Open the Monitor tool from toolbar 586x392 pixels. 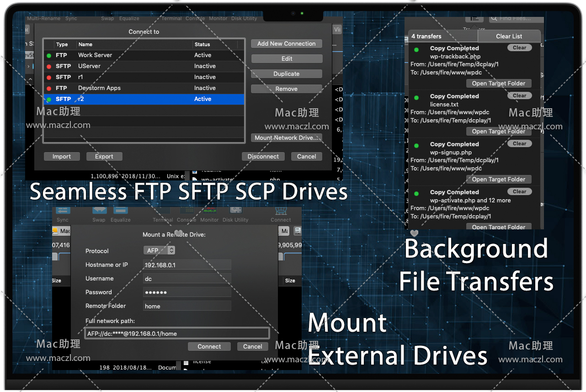click(x=209, y=211)
